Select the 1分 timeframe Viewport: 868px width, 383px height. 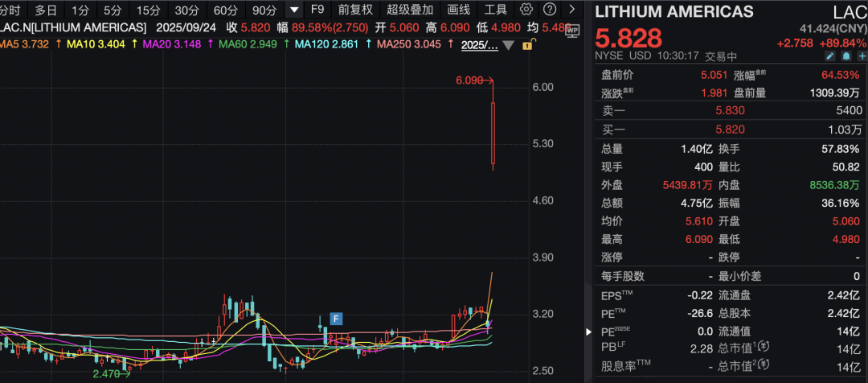pyautogui.click(x=80, y=10)
